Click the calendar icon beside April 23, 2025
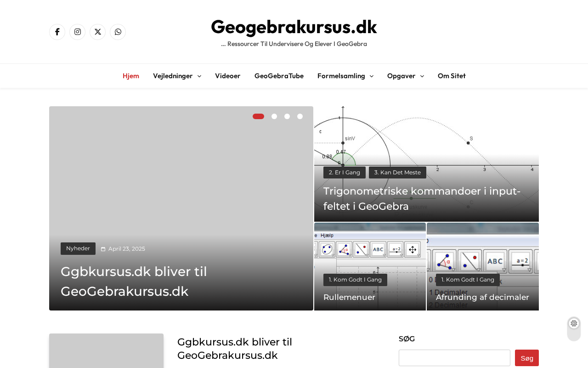The width and height of the screenshot is (588, 368). coord(103,249)
